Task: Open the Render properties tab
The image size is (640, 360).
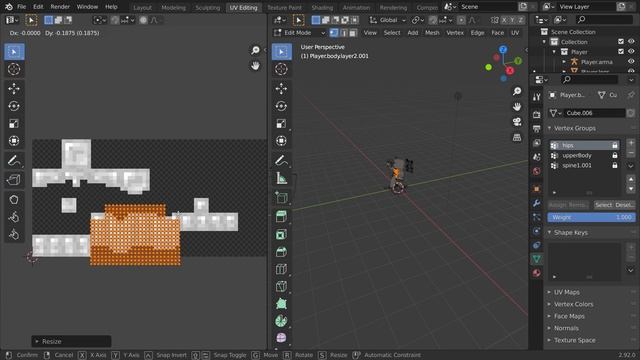Action: point(536,115)
